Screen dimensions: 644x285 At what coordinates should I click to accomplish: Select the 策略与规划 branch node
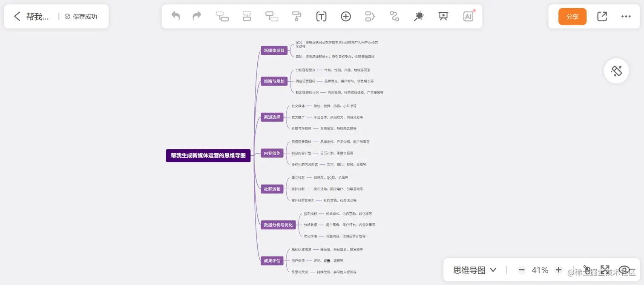pyautogui.click(x=274, y=81)
